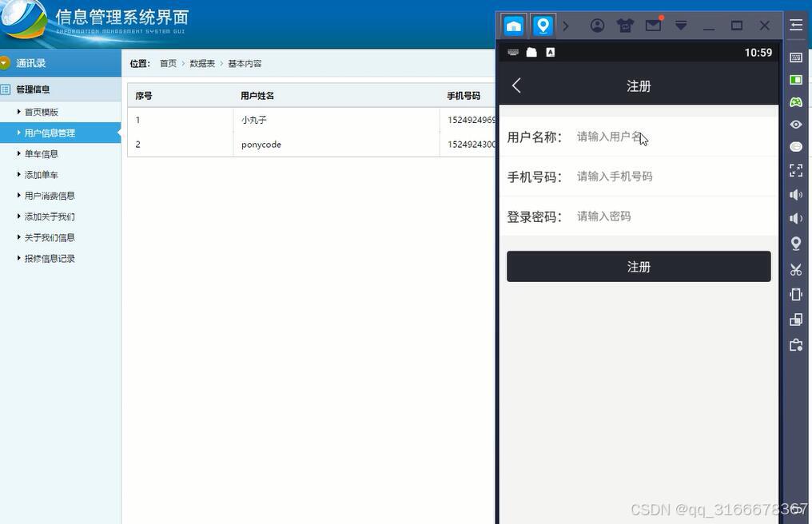Click the 首页 breadcrumb link

click(168, 63)
